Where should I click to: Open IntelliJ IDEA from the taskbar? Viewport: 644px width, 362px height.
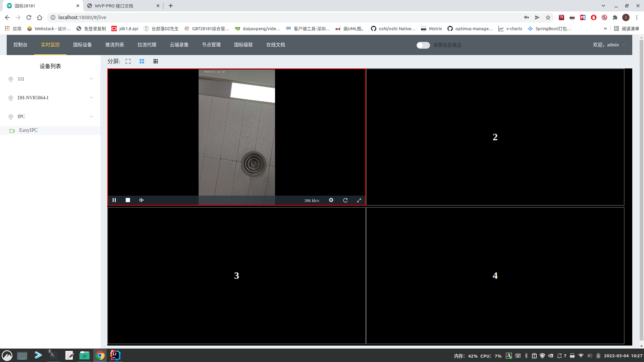(115, 355)
